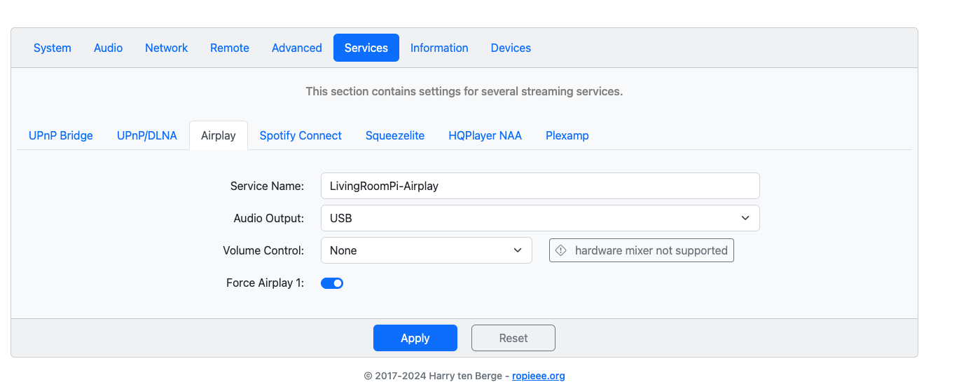Toggle the Force Airplay 1 switch

pos(332,283)
